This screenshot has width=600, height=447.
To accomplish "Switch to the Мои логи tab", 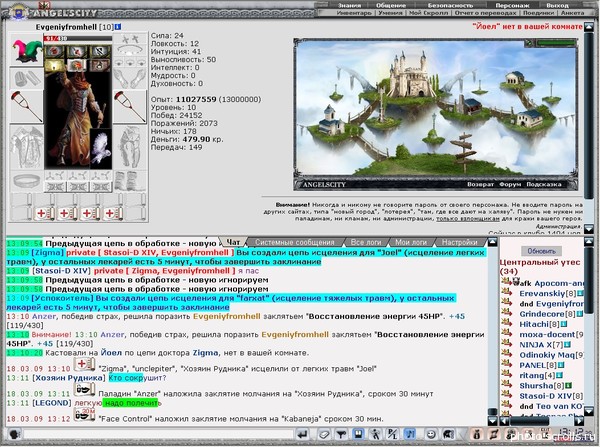I will [411, 242].
